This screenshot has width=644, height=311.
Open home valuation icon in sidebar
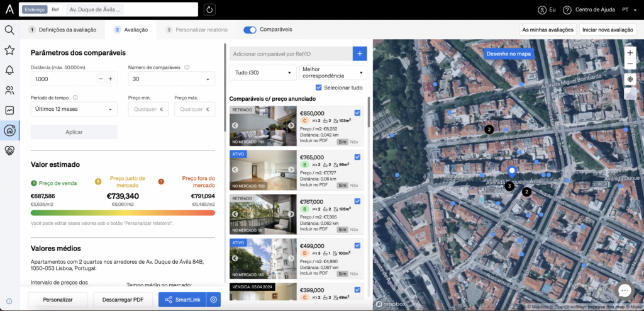[9, 131]
